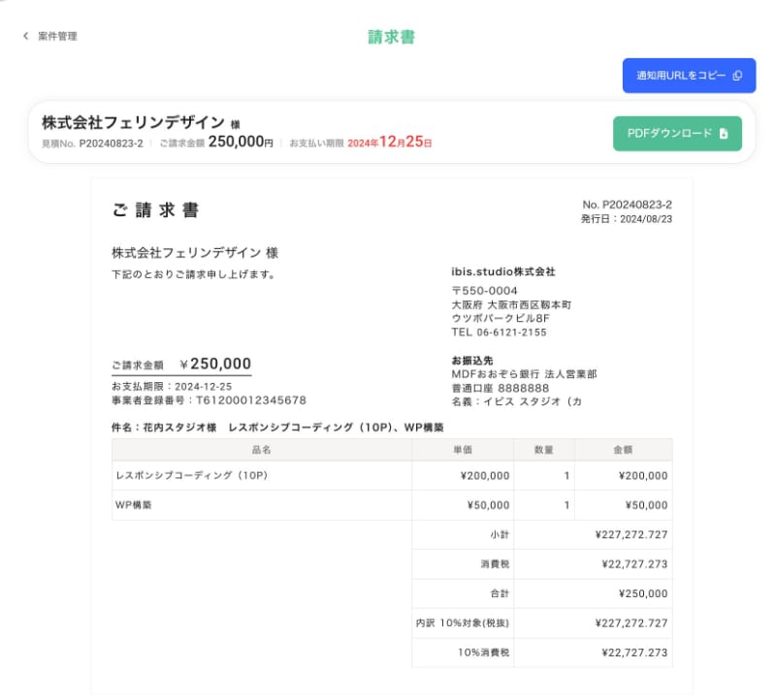Click the 数量 column header
776x700 pixels.
pyautogui.click(x=544, y=450)
